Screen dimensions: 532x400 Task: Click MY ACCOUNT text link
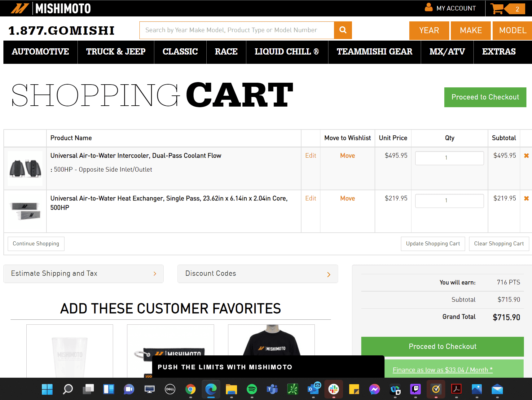(456, 8)
